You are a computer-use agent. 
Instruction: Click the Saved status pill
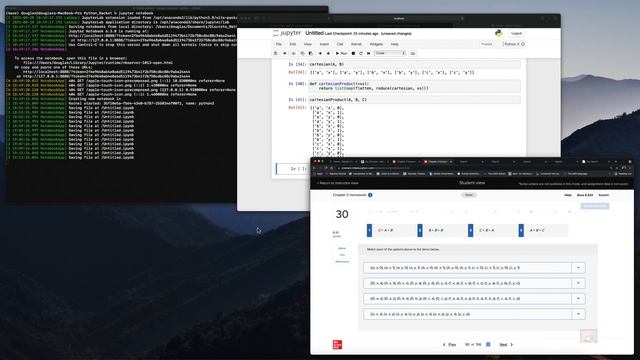point(469,195)
